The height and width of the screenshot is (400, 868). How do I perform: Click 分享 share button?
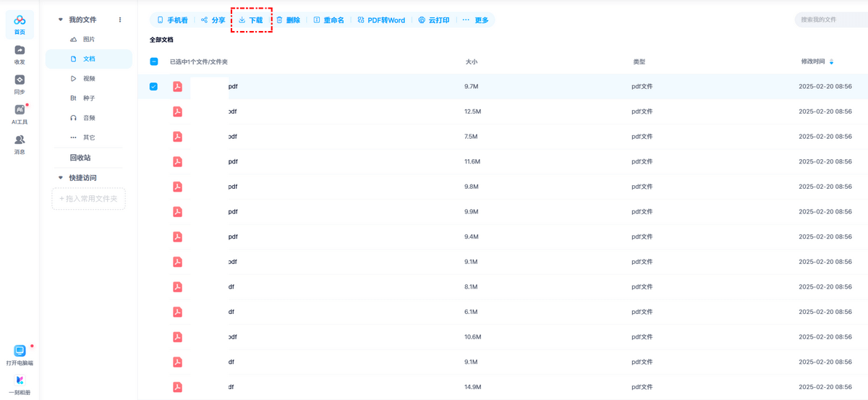[x=213, y=20]
